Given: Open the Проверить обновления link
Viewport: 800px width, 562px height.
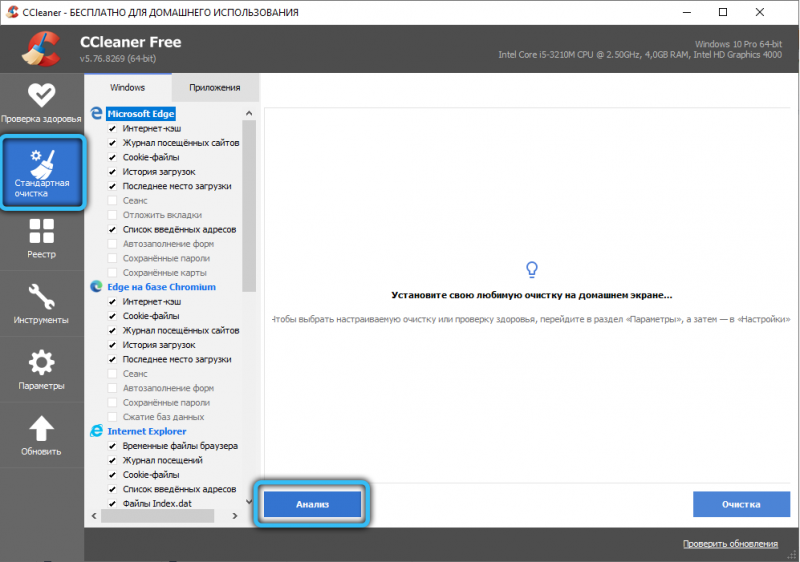Looking at the screenshot, I should pos(730,544).
